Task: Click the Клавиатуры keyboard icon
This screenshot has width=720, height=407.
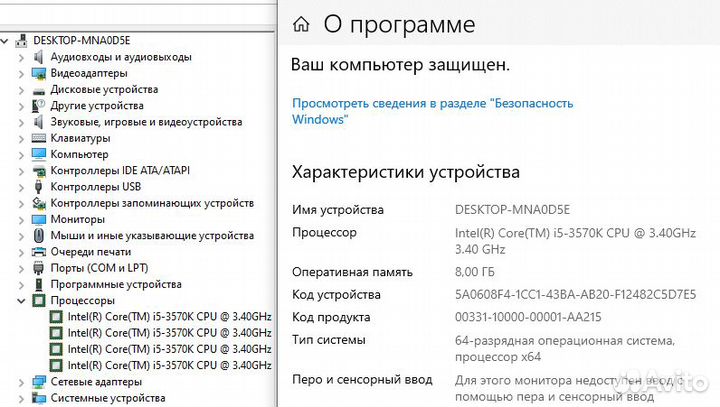Action: pos(39,138)
